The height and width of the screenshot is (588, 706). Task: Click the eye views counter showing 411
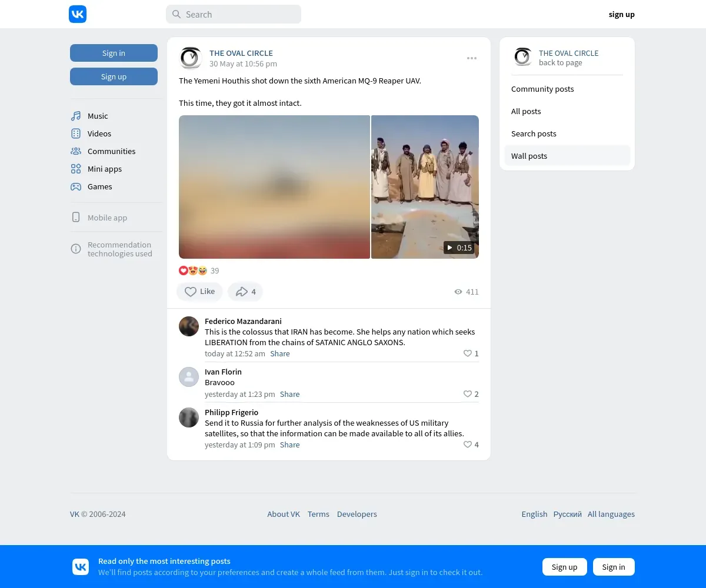tap(466, 292)
